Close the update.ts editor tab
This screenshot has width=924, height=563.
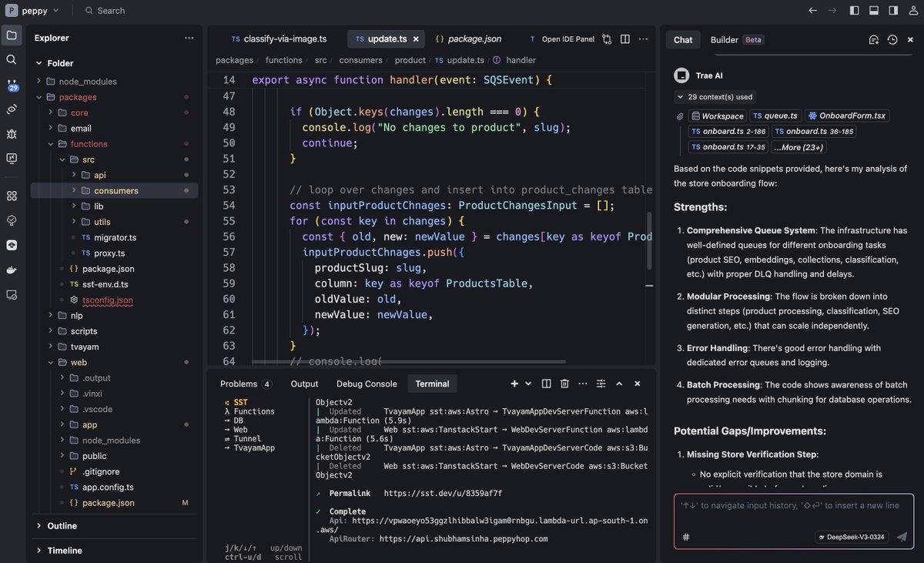(417, 39)
